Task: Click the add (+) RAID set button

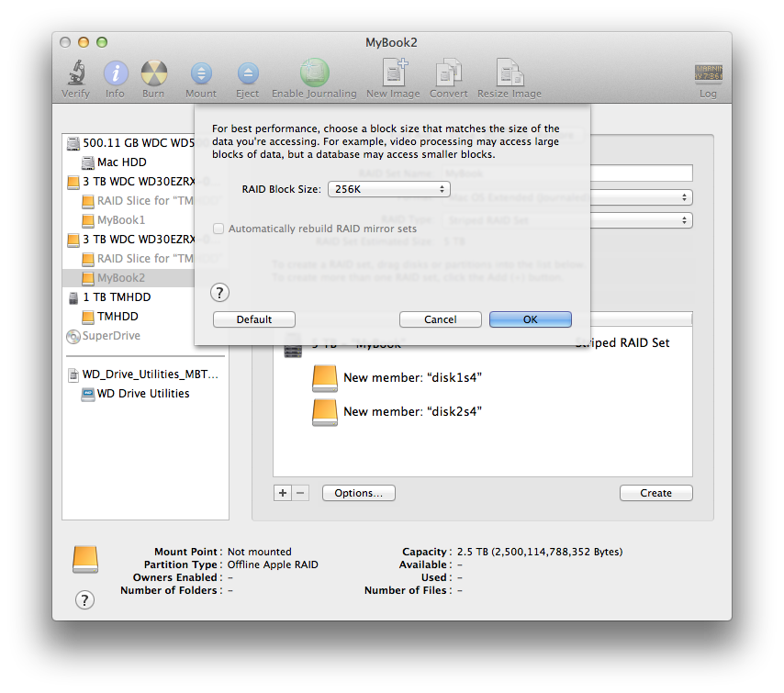Action: click(283, 493)
